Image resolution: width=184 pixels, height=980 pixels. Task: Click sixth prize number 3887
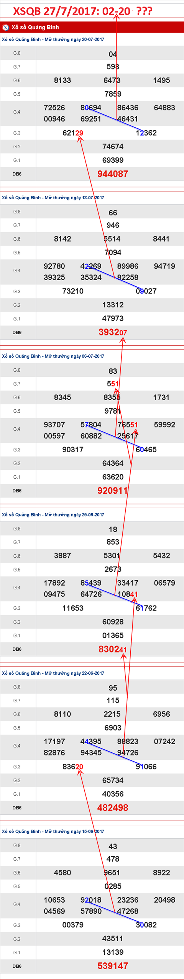point(62,556)
